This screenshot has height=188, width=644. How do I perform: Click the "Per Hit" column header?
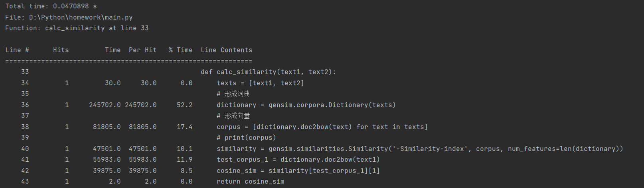[142, 50]
